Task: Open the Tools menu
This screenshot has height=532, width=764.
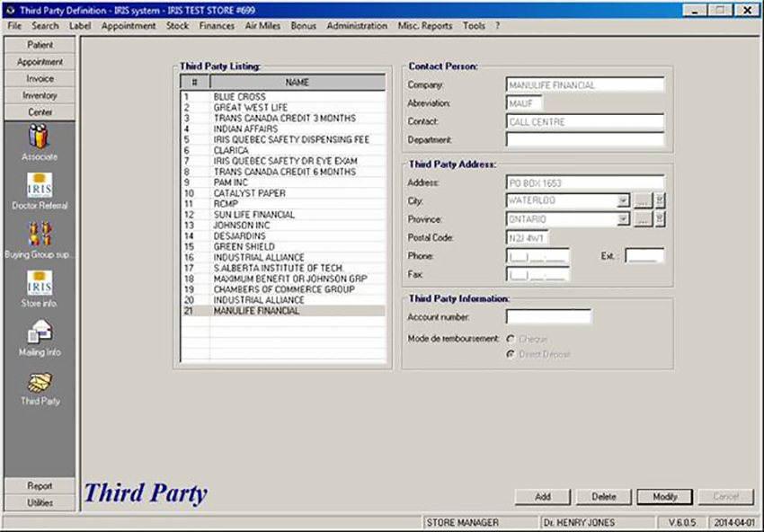Action: [x=474, y=26]
